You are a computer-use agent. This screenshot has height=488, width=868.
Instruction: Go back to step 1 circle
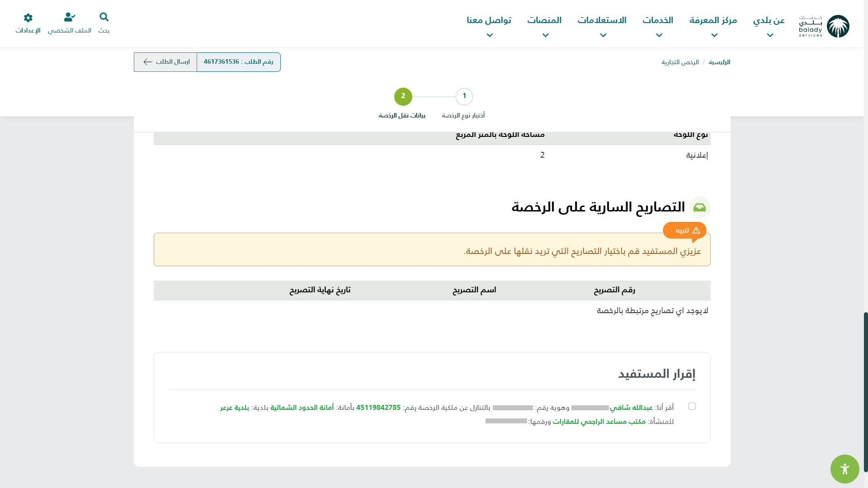464,96
